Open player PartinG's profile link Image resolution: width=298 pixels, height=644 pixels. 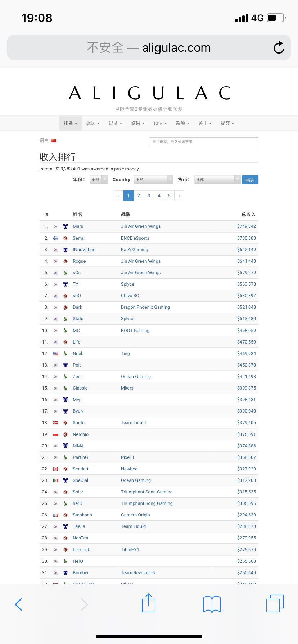pos(80,457)
